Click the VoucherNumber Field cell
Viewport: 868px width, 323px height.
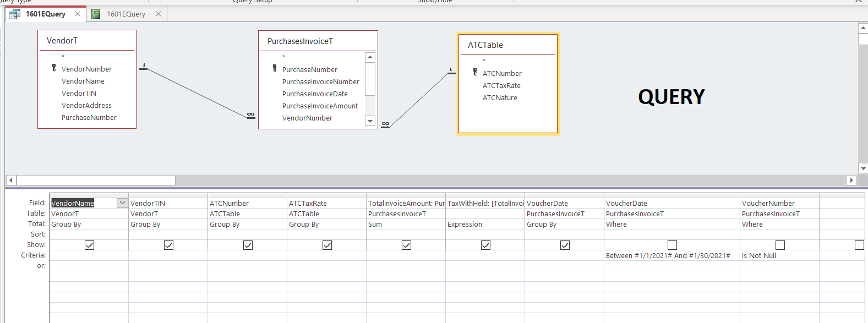coord(779,203)
